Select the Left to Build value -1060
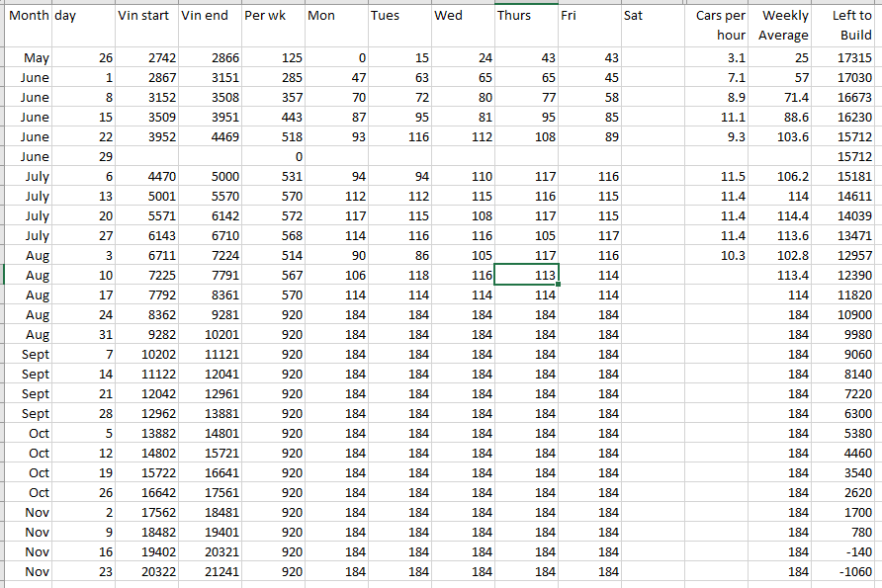The height and width of the screenshot is (588, 882). (845, 572)
